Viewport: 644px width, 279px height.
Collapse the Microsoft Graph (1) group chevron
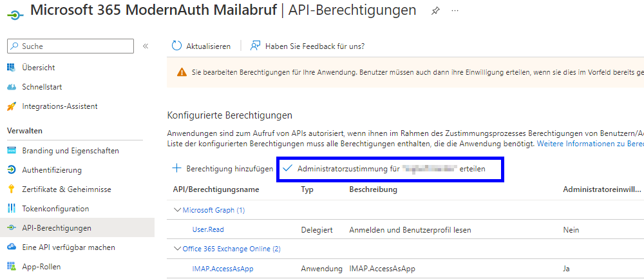(x=178, y=209)
